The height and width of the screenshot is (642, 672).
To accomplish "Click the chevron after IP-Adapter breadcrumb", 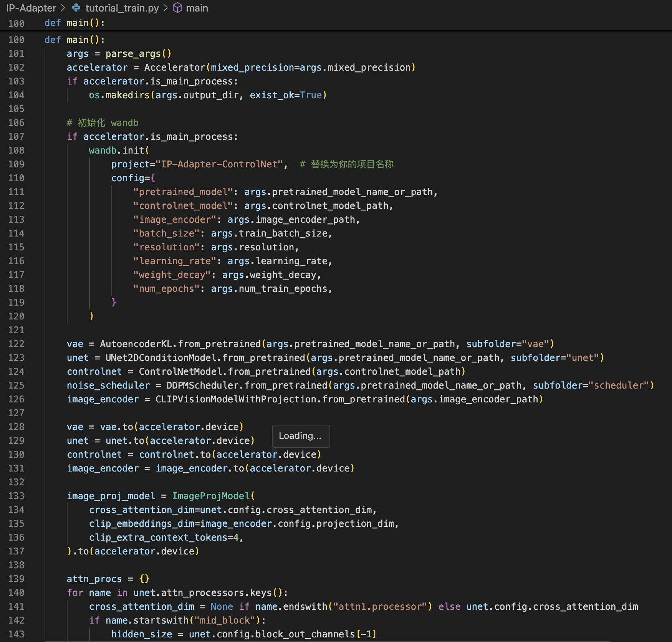I will click(x=63, y=8).
